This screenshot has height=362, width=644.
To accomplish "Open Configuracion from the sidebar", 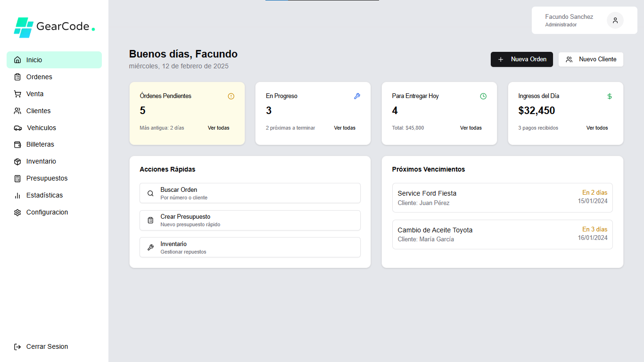I will pyautogui.click(x=47, y=212).
